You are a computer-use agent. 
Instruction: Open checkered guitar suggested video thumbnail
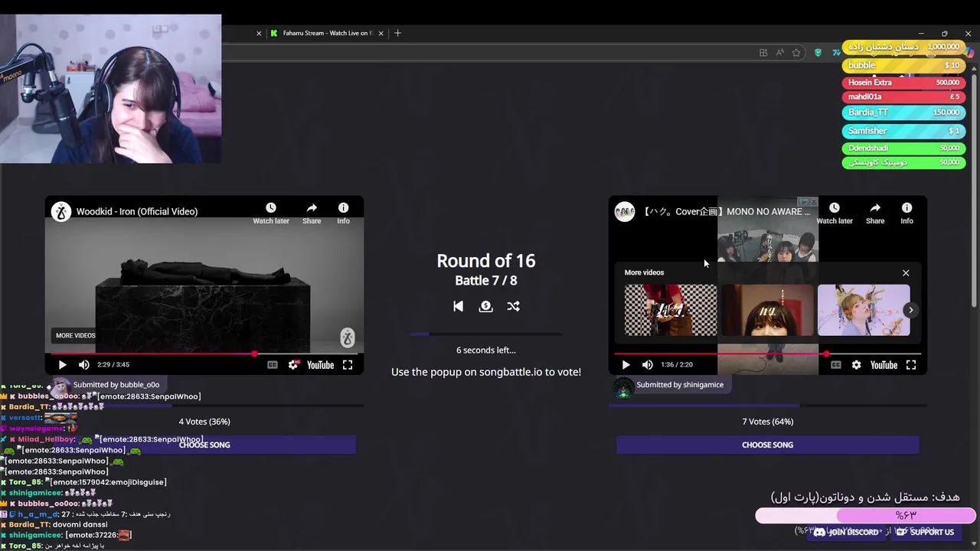pyautogui.click(x=671, y=310)
